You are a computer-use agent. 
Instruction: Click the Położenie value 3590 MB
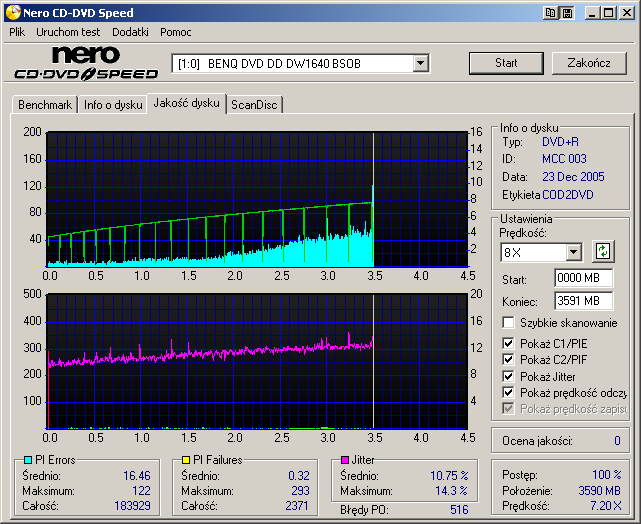(599, 490)
